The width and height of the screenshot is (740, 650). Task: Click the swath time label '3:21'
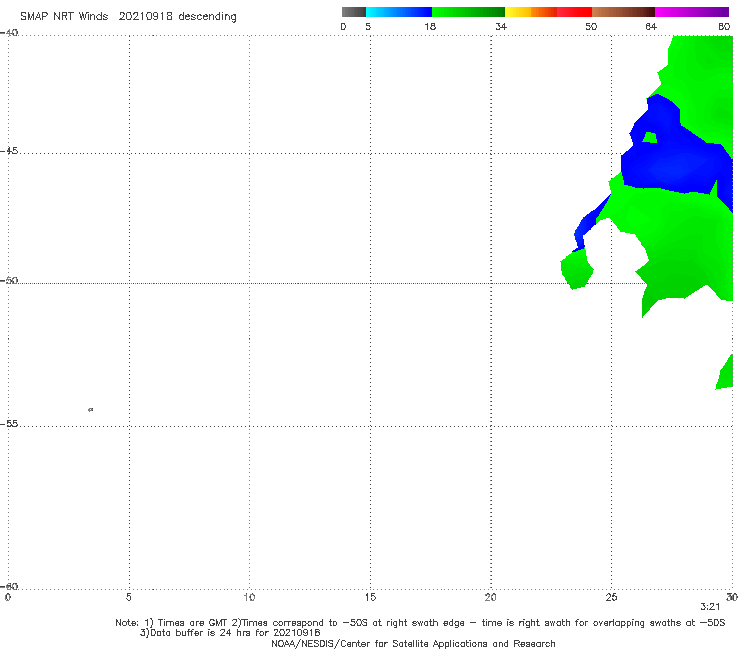tap(710, 607)
